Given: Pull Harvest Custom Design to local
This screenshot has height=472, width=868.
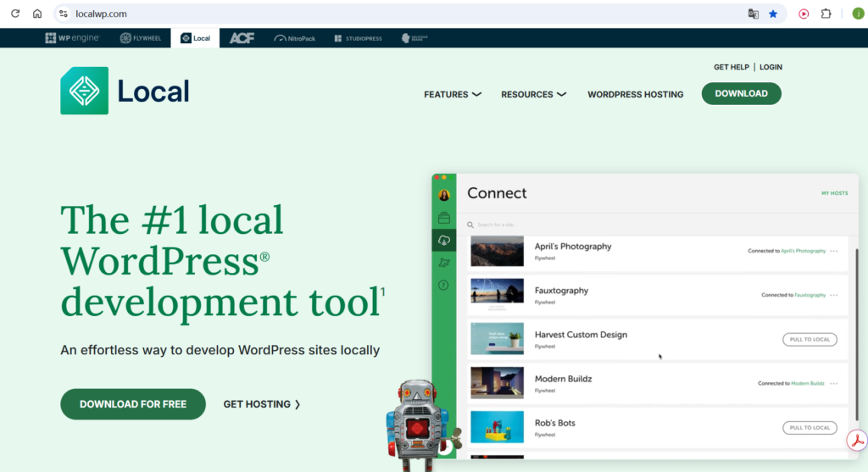Looking at the screenshot, I should [810, 339].
